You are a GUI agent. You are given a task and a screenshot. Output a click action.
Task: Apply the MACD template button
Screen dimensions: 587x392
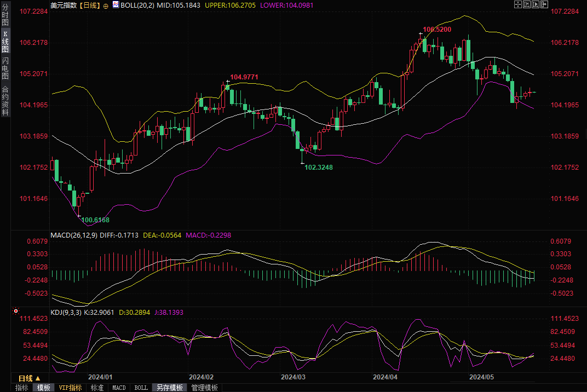[x=119, y=388]
